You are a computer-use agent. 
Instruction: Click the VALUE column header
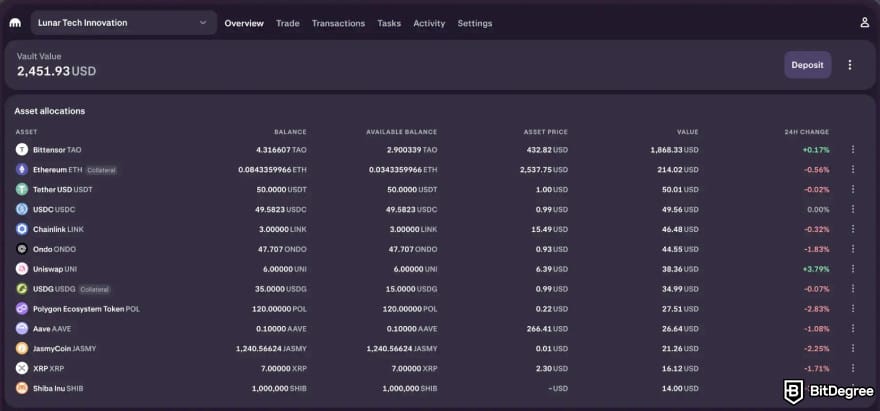point(688,132)
